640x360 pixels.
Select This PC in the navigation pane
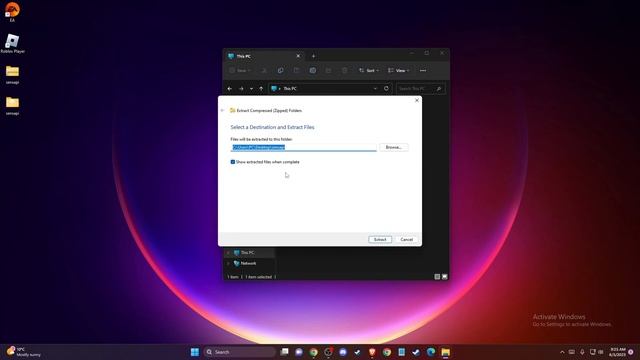point(247,253)
